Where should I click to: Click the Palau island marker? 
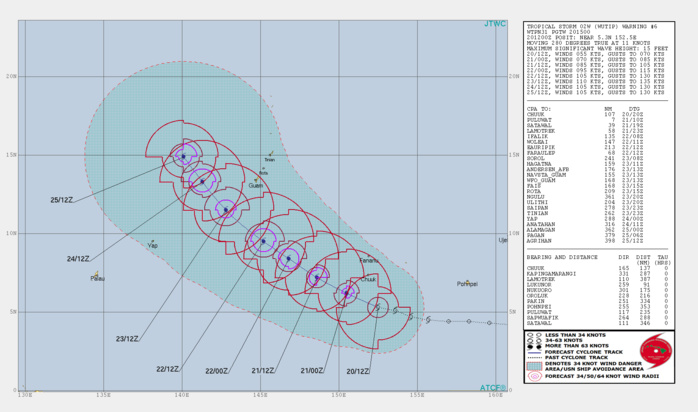click(97, 274)
